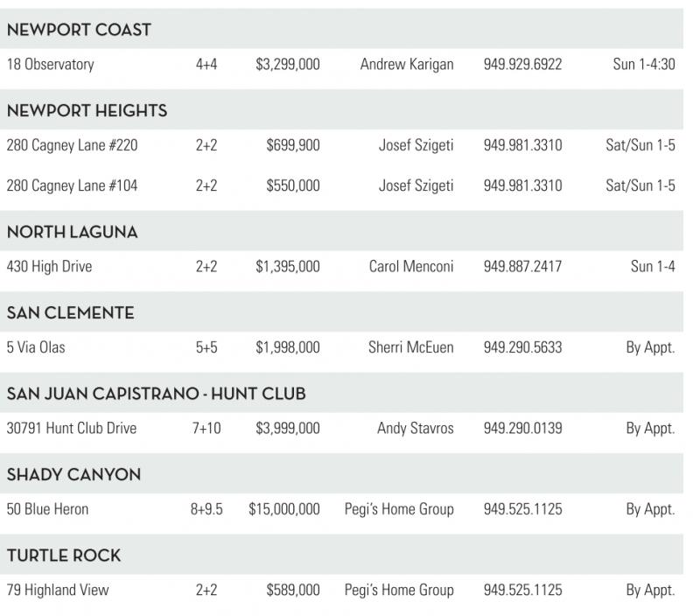Screen dimensions: 700x616
Task: Click the 430 High Drive address
Action: point(49,267)
